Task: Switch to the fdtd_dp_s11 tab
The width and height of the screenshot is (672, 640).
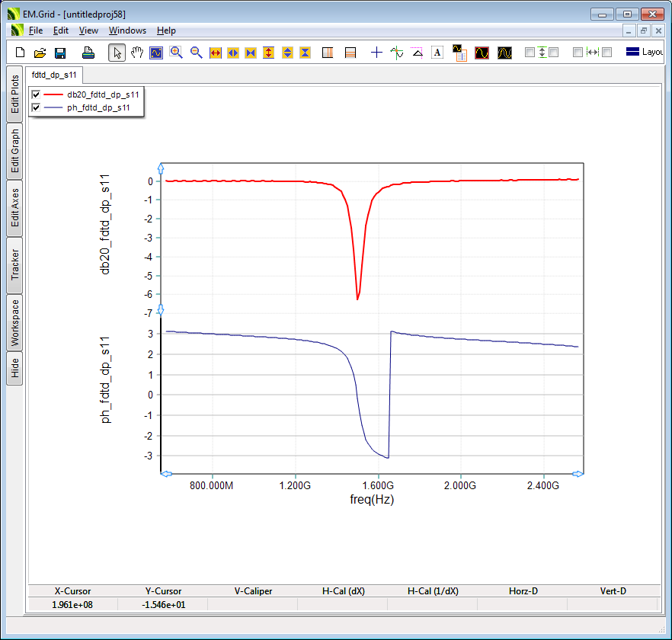Action: [x=54, y=75]
